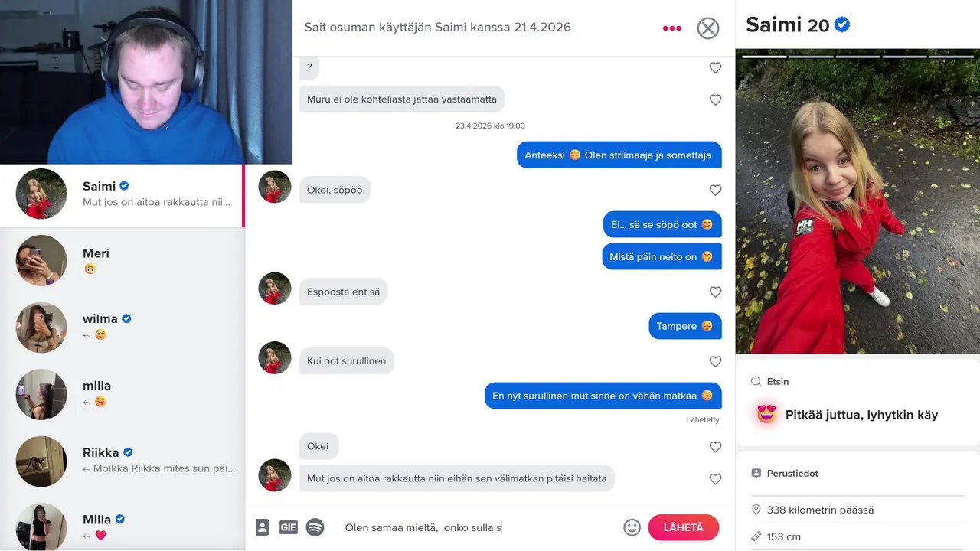
Task: Click Saimi's avatar beside 'Okei, söpöö'
Action: (275, 187)
